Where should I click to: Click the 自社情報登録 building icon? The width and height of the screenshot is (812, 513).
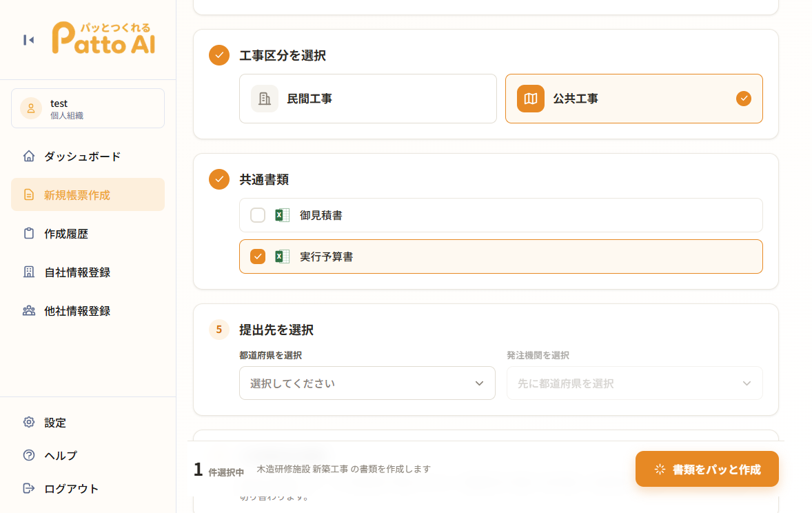tap(29, 272)
